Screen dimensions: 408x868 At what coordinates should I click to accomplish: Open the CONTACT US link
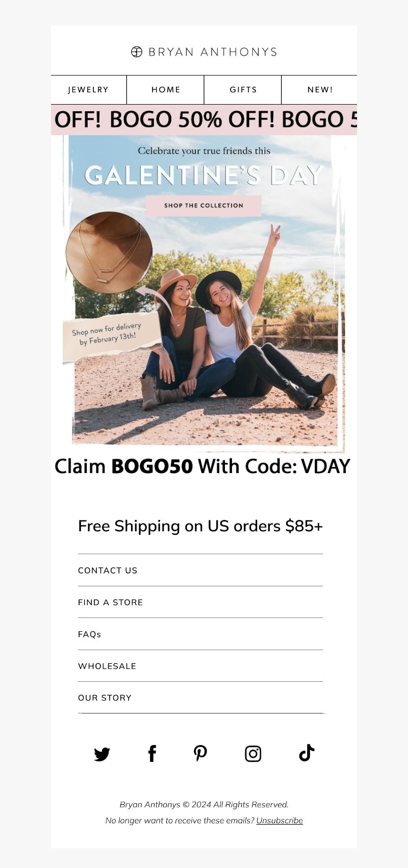click(x=108, y=571)
